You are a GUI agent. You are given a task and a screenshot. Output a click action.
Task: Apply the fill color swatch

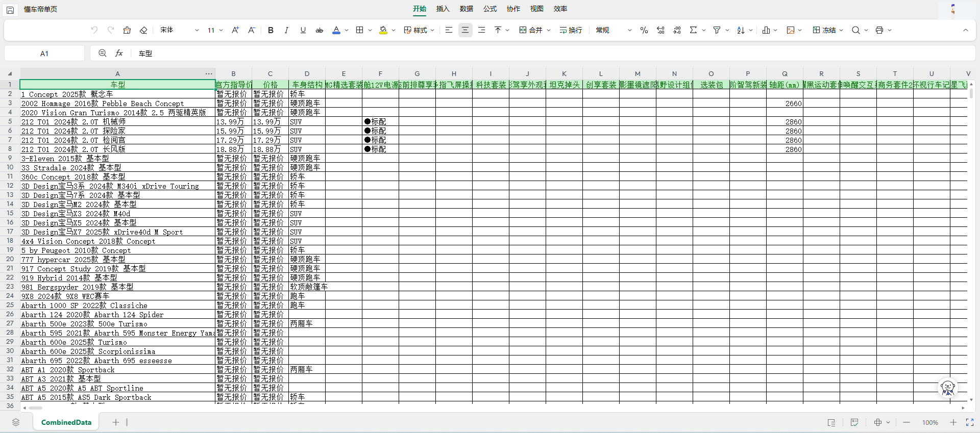click(x=383, y=30)
